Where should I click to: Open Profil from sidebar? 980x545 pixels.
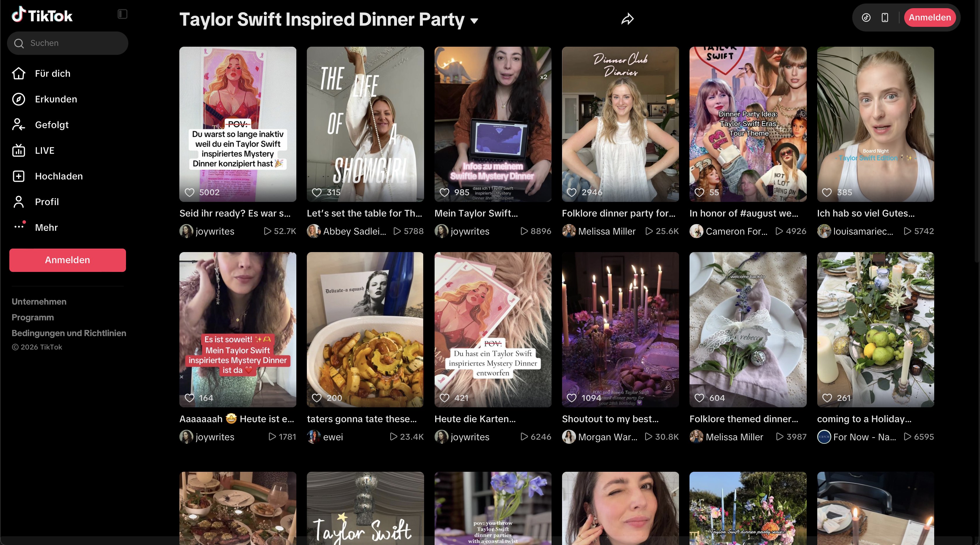click(x=47, y=202)
